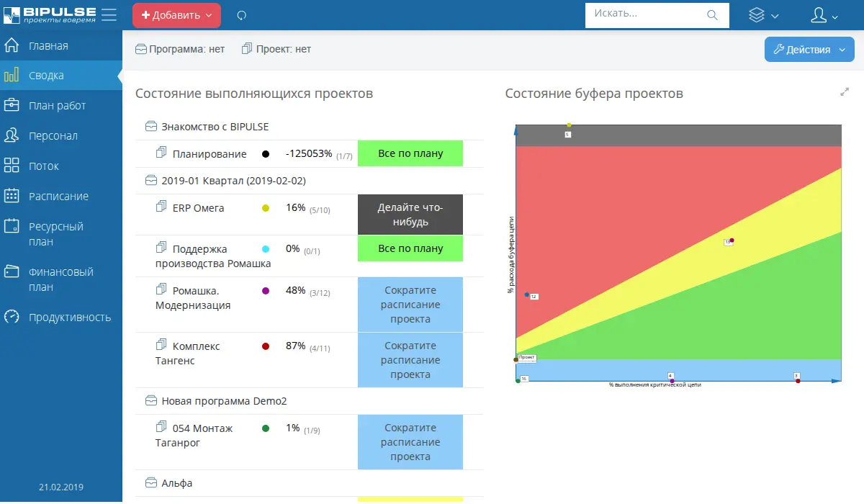Toggle the hamburger sidebar menu
Screen dimensions: 864x504
tap(109, 15)
